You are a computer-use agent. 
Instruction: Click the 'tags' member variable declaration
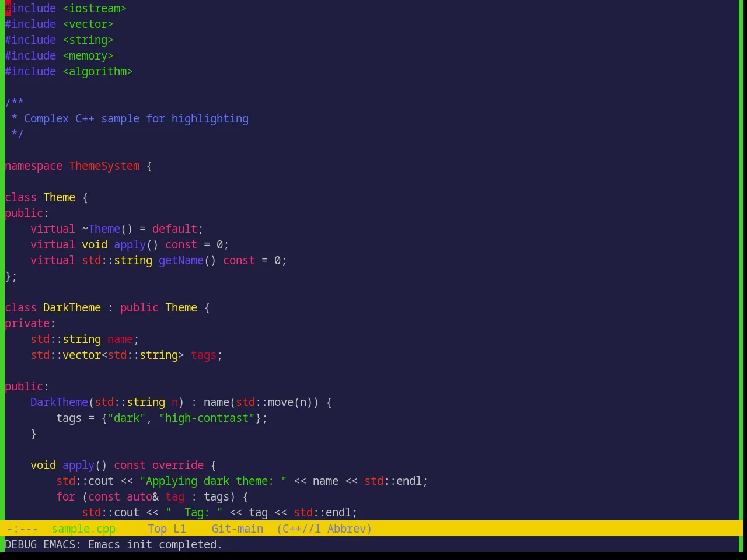tap(204, 355)
